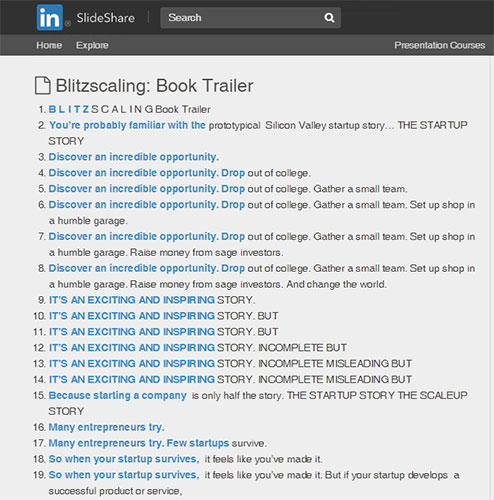
Task: Open slide 2 'You're probably familiar with the' link
Action: [x=127, y=125]
